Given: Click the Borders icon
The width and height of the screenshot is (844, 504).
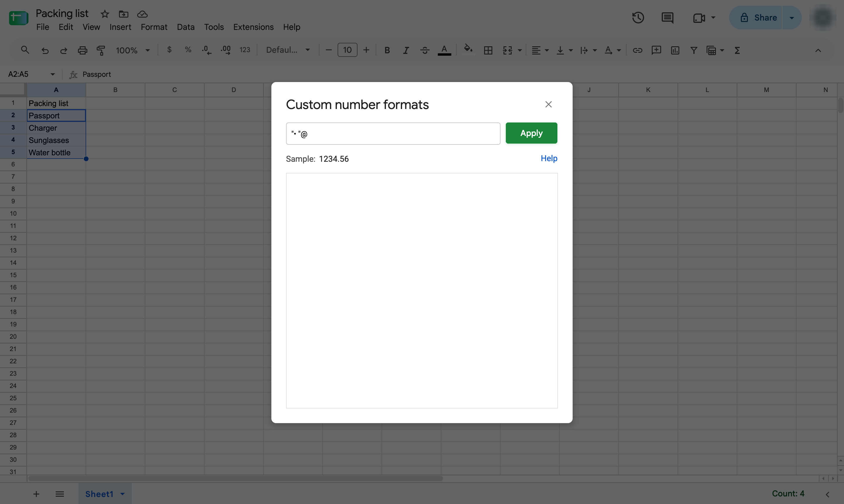Looking at the screenshot, I should click(488, 50).
